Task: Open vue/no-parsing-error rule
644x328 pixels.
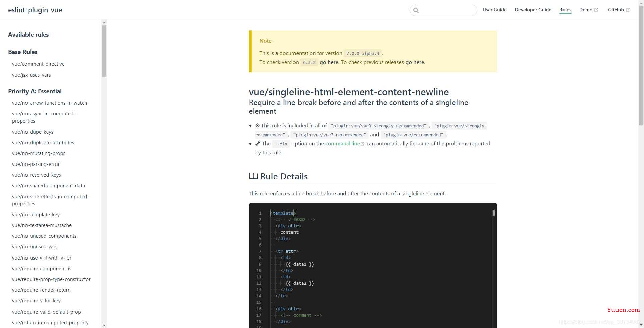Action: point(36,164)
